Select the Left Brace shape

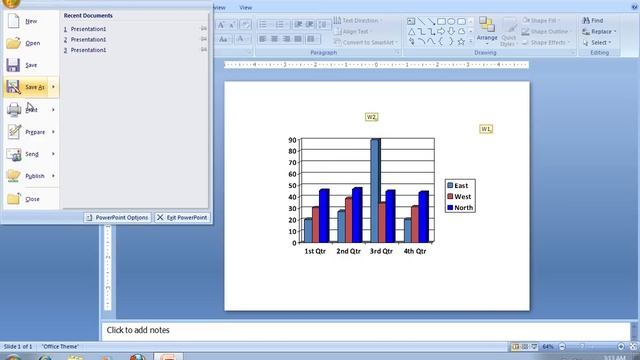pyautogui.click(x=441, y=42)
